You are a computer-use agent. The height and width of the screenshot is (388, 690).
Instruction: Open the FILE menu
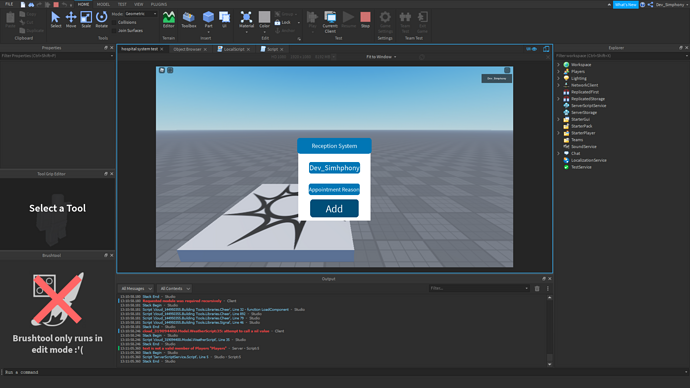(9, 4)
